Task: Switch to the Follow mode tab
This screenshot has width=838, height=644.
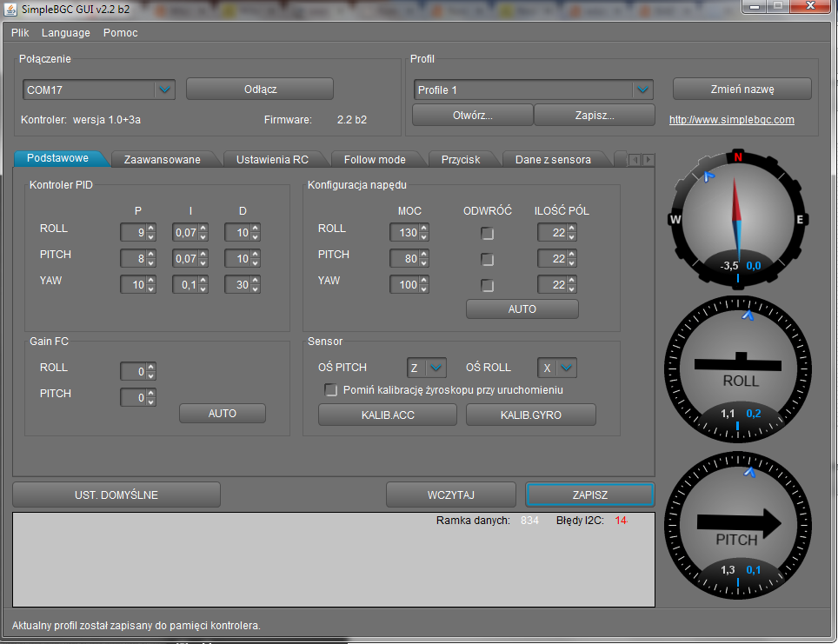Action: (374, 160)
